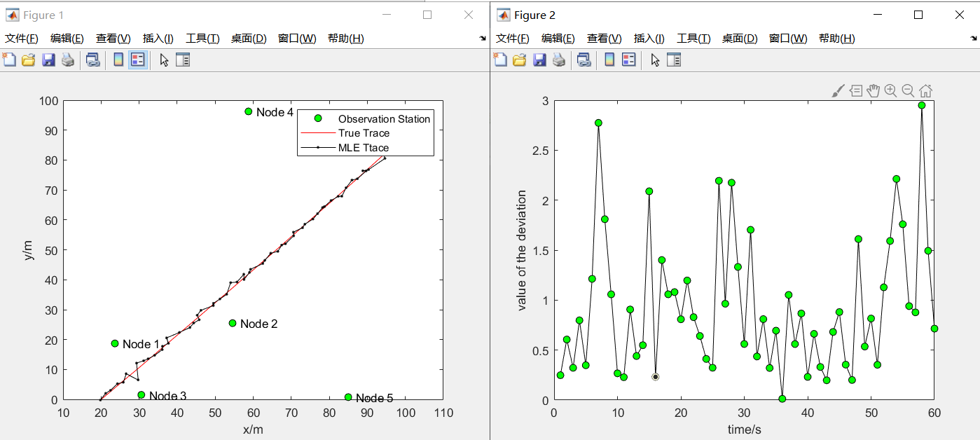Toggle Insert Legend icon in Figure 2 toolbar
980x440 pixels.
pyautogui.click(x=629, y=60)
